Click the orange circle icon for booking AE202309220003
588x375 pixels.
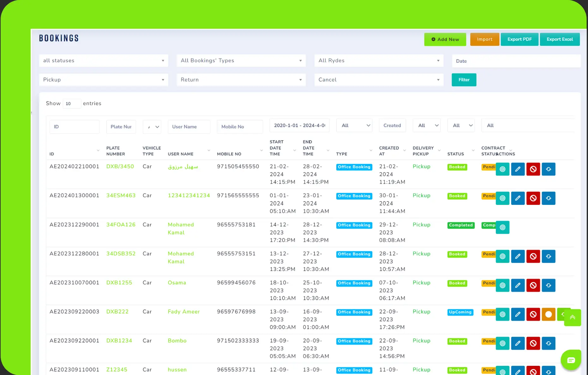549,314
